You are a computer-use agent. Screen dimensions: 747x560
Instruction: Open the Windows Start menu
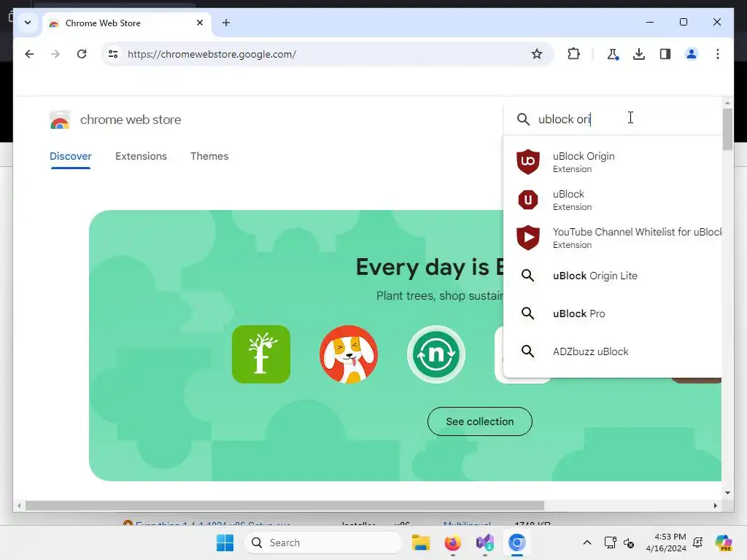tap(225, 542)
